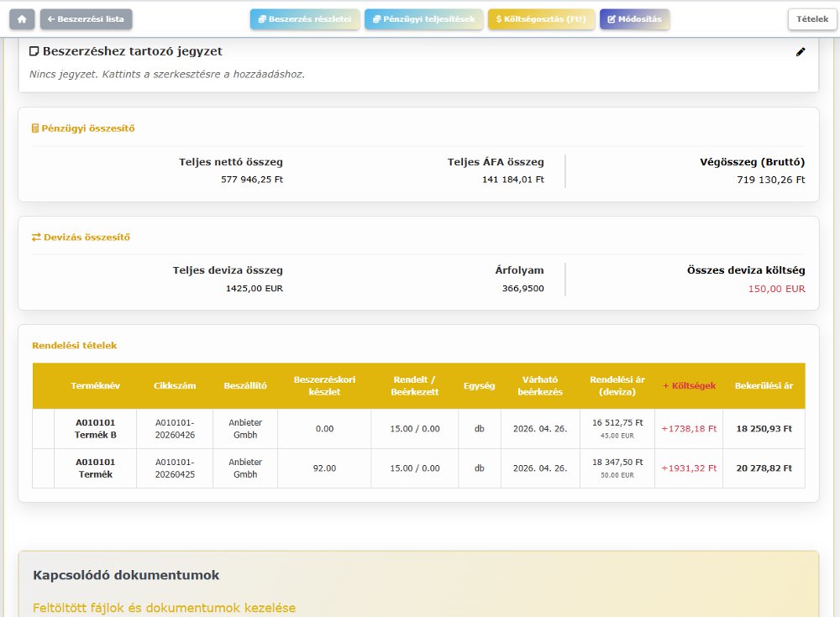This screenshot has width=840, height=617.
Task: Click the Tételek button
Action: (811, 19)
